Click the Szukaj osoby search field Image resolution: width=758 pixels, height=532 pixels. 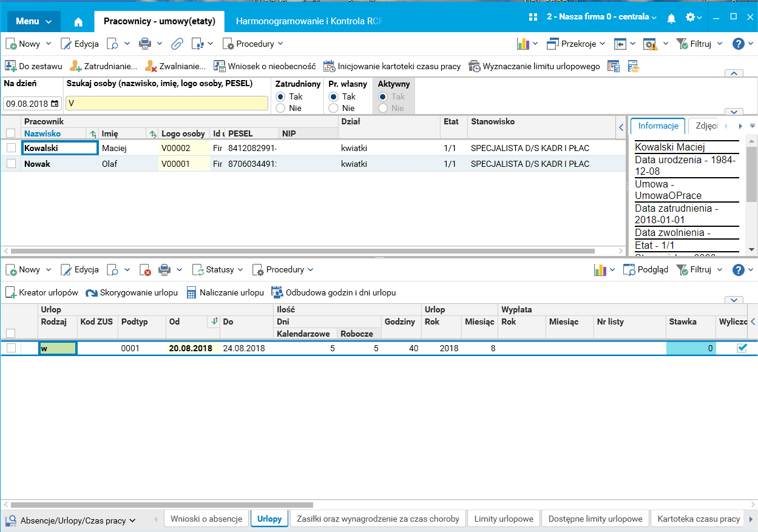coord(167,103)
